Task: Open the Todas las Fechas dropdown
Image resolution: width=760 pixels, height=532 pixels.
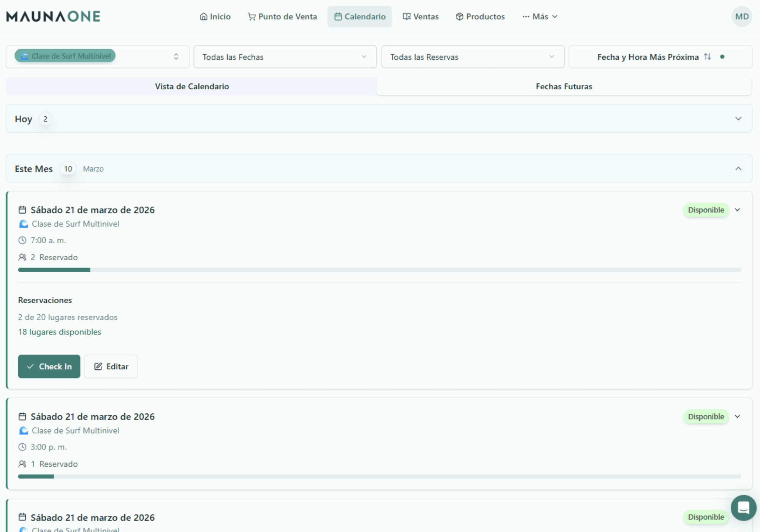Action: pyautogui.click(x=285, y=57)
